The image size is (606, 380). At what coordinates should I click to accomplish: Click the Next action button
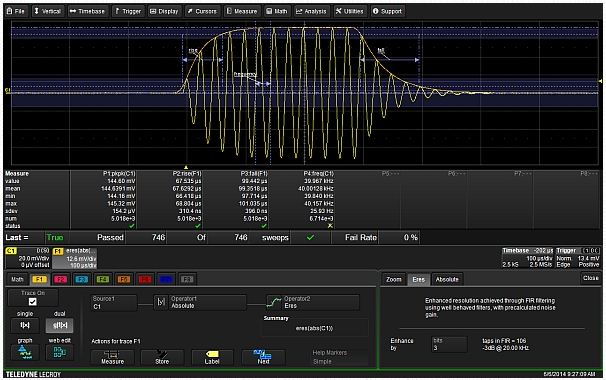point(263,357)
